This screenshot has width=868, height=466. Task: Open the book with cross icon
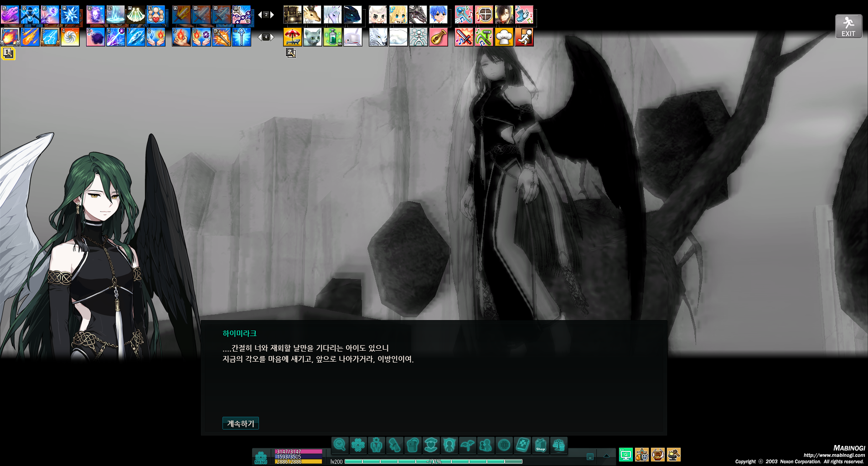coord(522,445)
